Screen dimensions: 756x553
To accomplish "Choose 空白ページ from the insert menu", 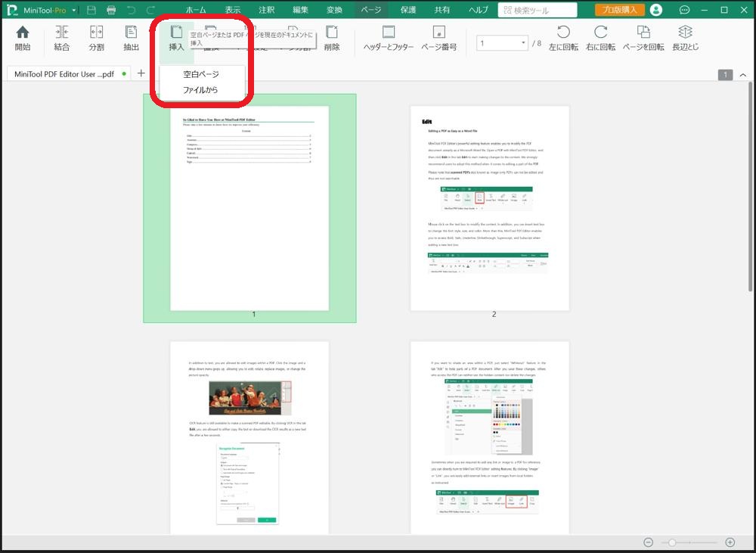I will point(201,74).
